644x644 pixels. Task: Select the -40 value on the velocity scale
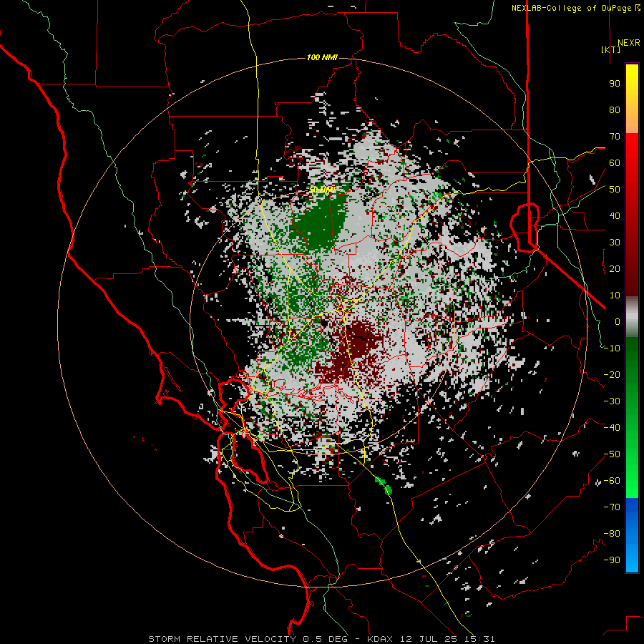pyautogui.click(x=612, y=428)
